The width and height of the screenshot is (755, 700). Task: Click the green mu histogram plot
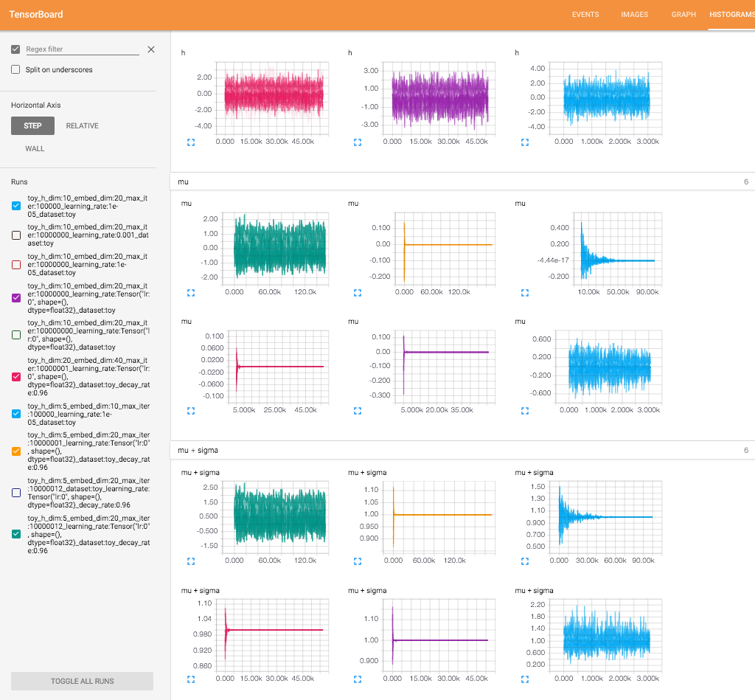(277, 249)
